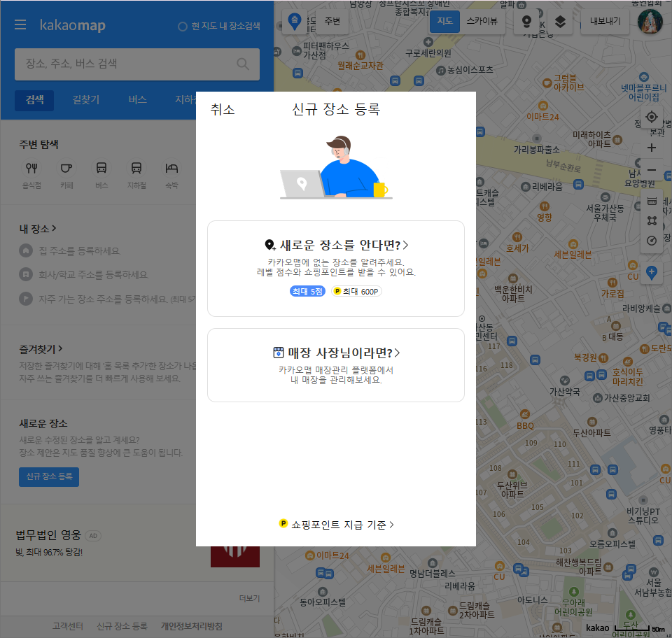This screenshot has width=672, height=638.
Task: Switch to the 길찾기 tab
Action: point(85,100)
